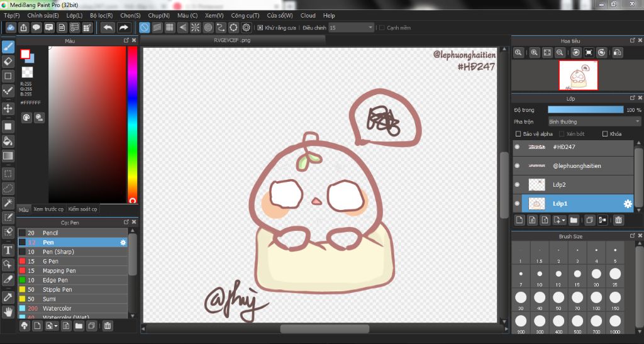Open the Chỉnh sửa(E) menu

tap(43, 16)
